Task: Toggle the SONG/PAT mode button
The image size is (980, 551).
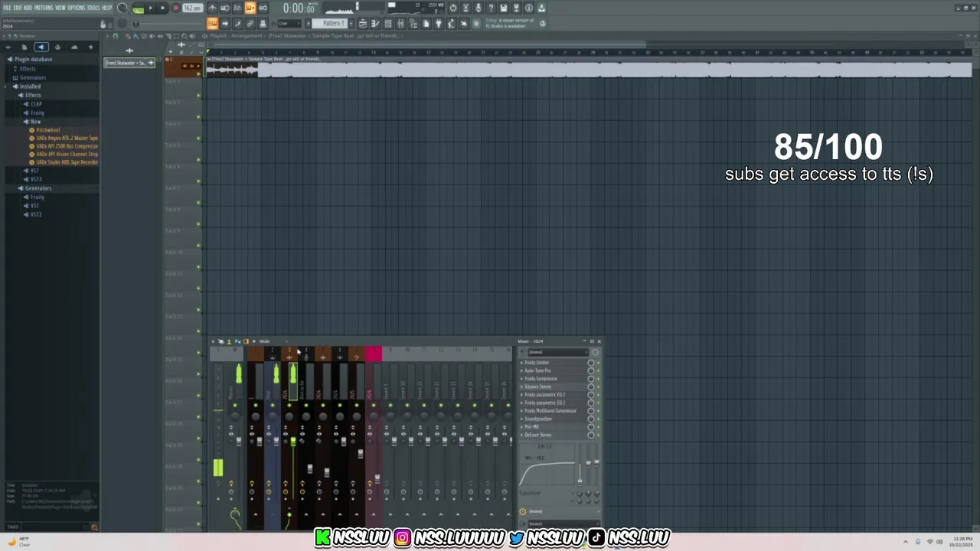Action: point(138,8)
